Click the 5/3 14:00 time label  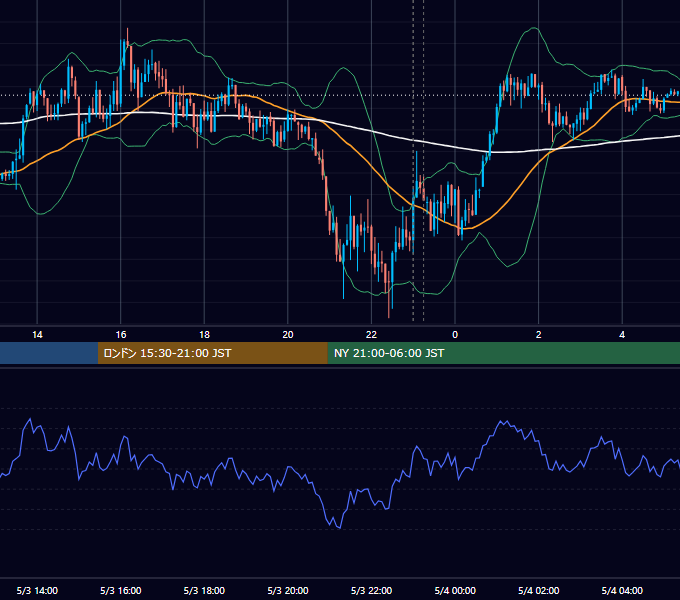pyautogui.click(x=37, y=590)
